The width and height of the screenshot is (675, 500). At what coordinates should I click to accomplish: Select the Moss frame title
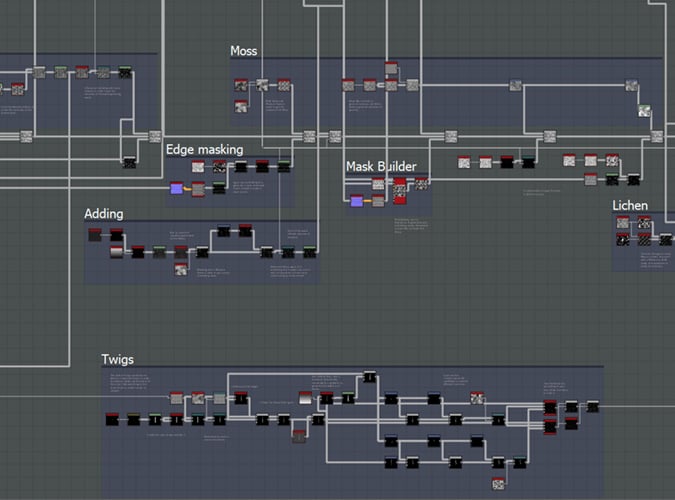[244, 51]
